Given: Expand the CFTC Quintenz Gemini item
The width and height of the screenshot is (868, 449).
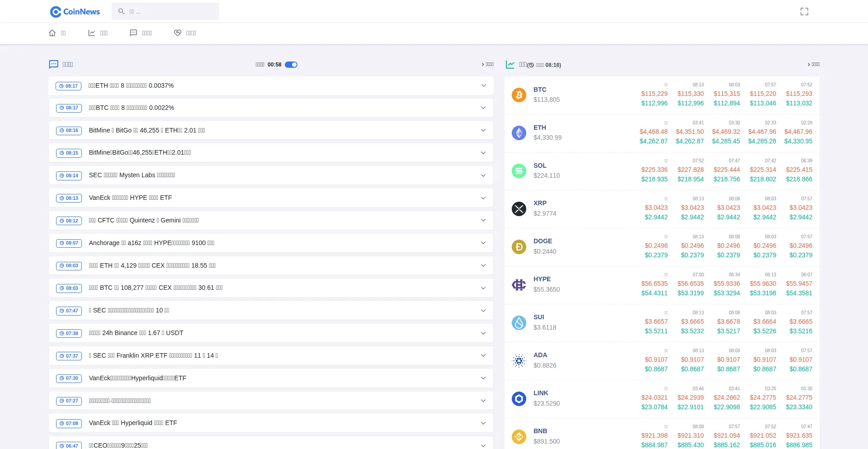Looking at the screenshot, I should (x=483, y=220).
